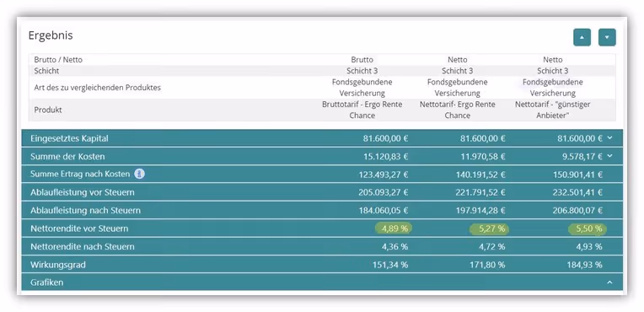Viewport: 644px width, 312px height.
Task: Click the cost value 11.970,58 €
Action: click(483, 157)
